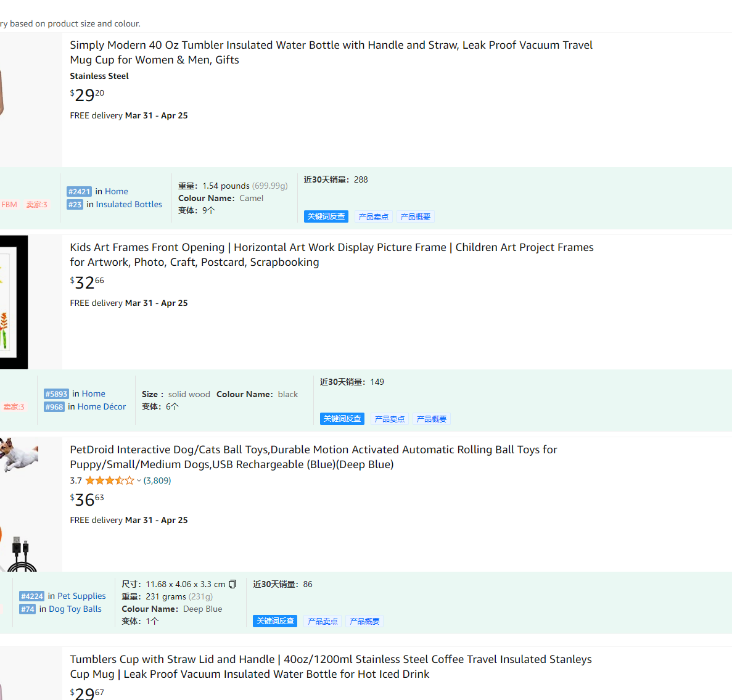Copy the PetDroid dimensions with copy icon
The height and width of the screenshot is (700, 732).
point(232,583)
